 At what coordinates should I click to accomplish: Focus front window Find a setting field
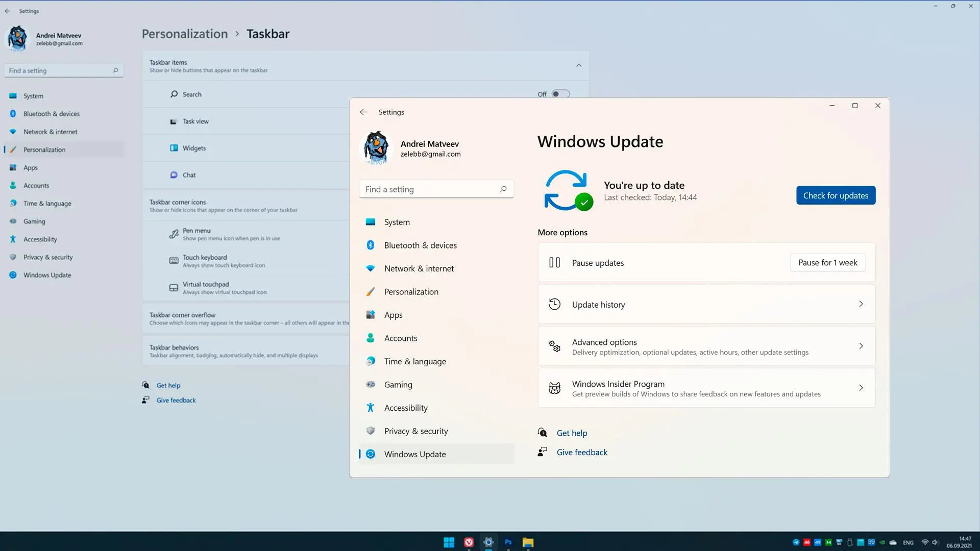(436, 189)
